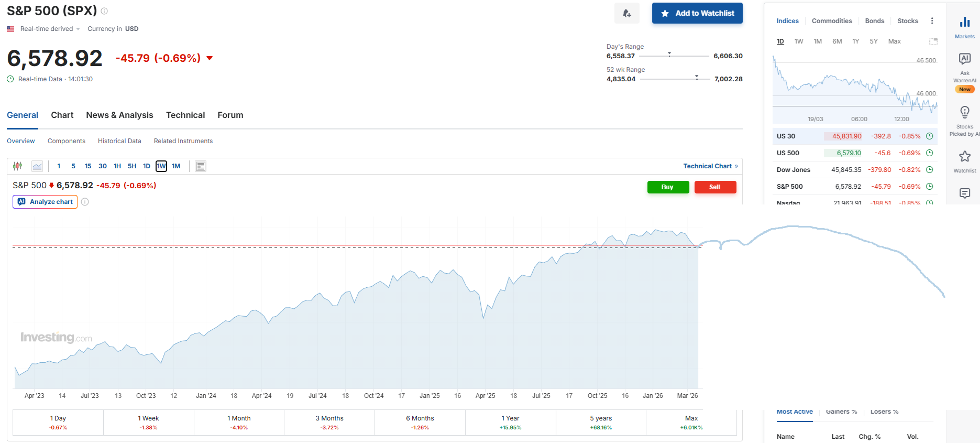Open the Forum tab
980x443 pixels.
pos(230,115)
